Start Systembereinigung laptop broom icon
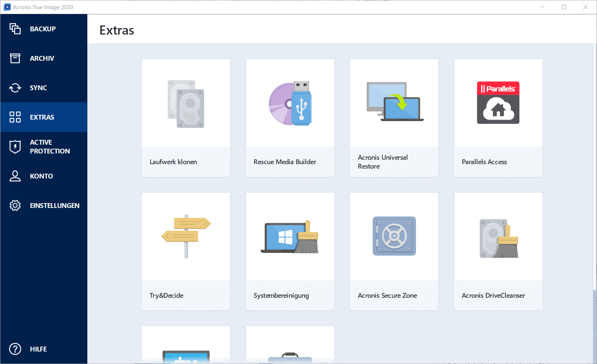The image size is (597, 364). (290, 237)
